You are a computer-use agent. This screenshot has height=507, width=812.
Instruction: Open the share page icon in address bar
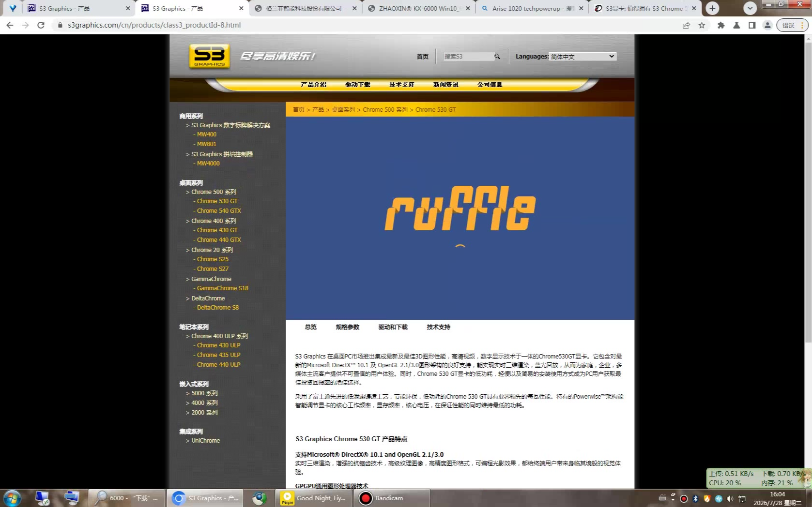point(686,25)
